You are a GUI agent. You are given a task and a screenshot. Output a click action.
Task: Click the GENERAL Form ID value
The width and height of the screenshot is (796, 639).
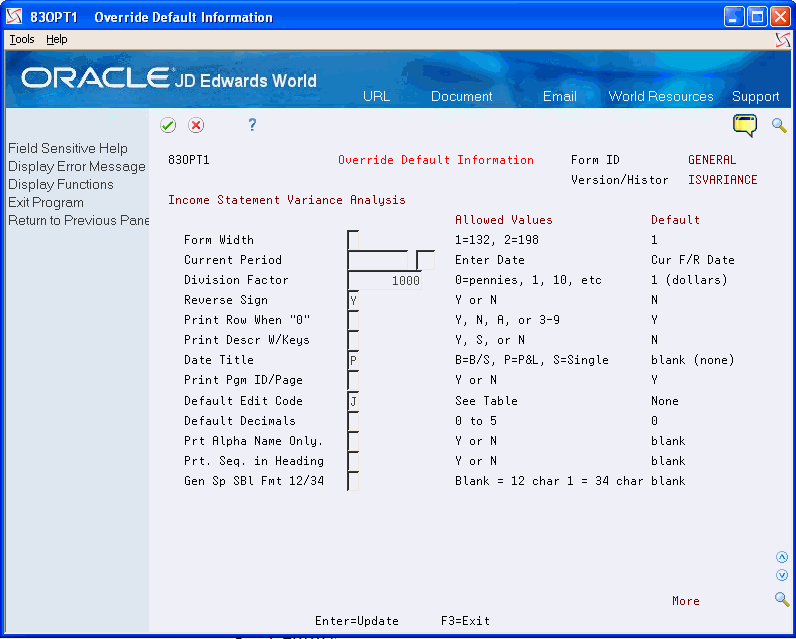coord(712,160)
